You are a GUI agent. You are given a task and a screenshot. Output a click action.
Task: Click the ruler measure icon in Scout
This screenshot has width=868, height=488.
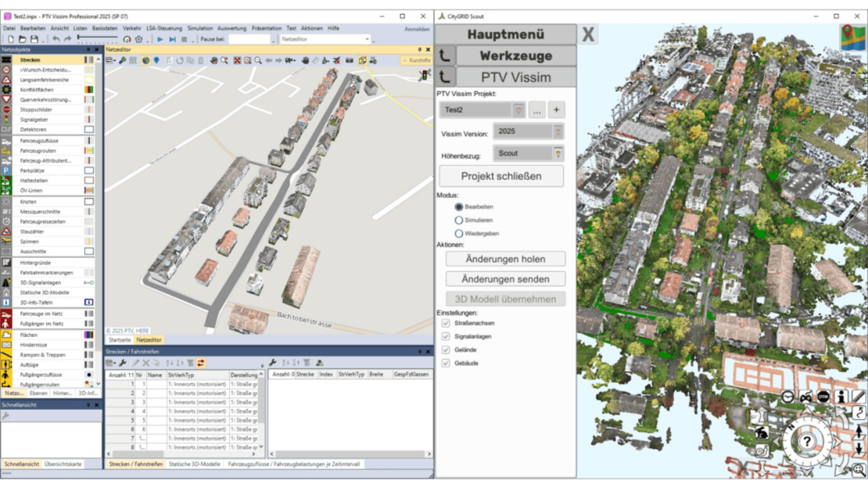click(858, 396)
